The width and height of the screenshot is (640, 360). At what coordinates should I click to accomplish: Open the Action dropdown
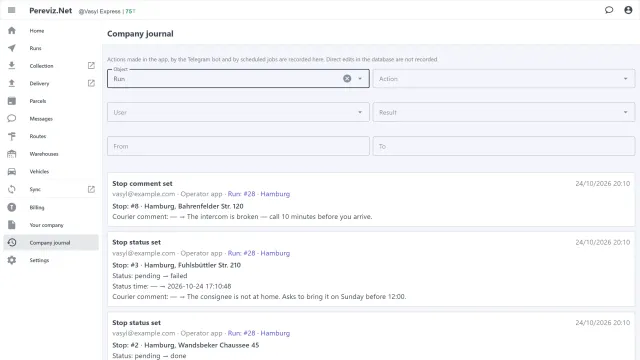click(504, 78)
